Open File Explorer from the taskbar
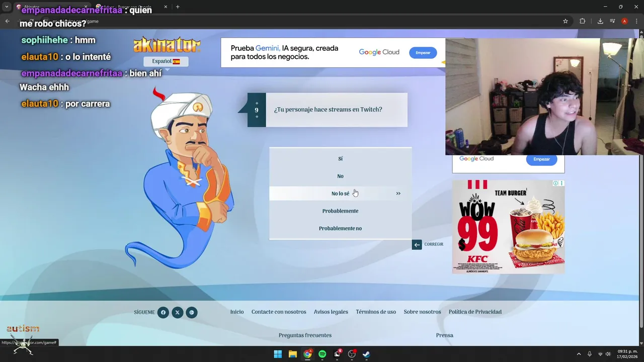644x362 pixels. (x=293, y=354)
